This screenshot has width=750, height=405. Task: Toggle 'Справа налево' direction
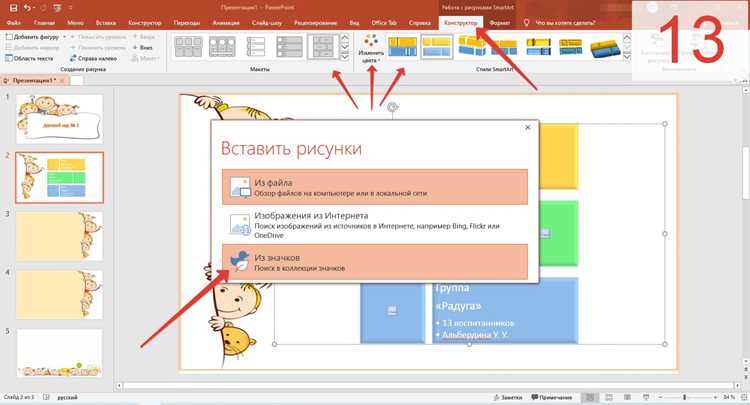point(93,58)
